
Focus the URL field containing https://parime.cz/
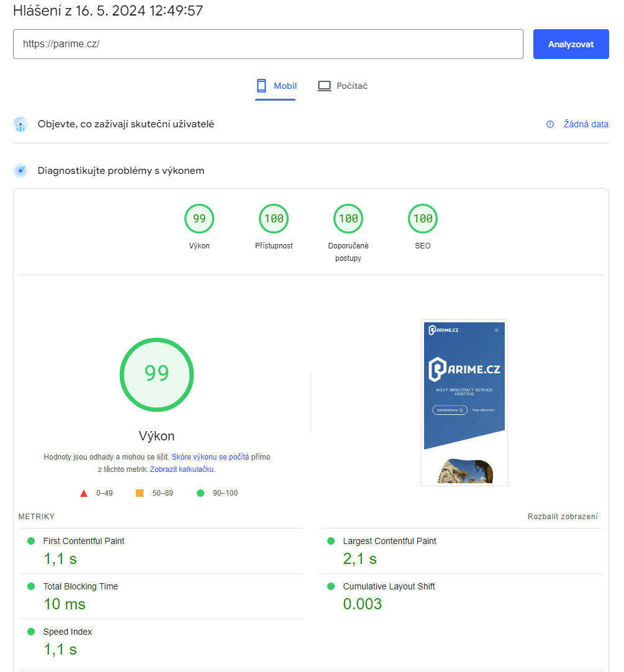click(268, 44)
